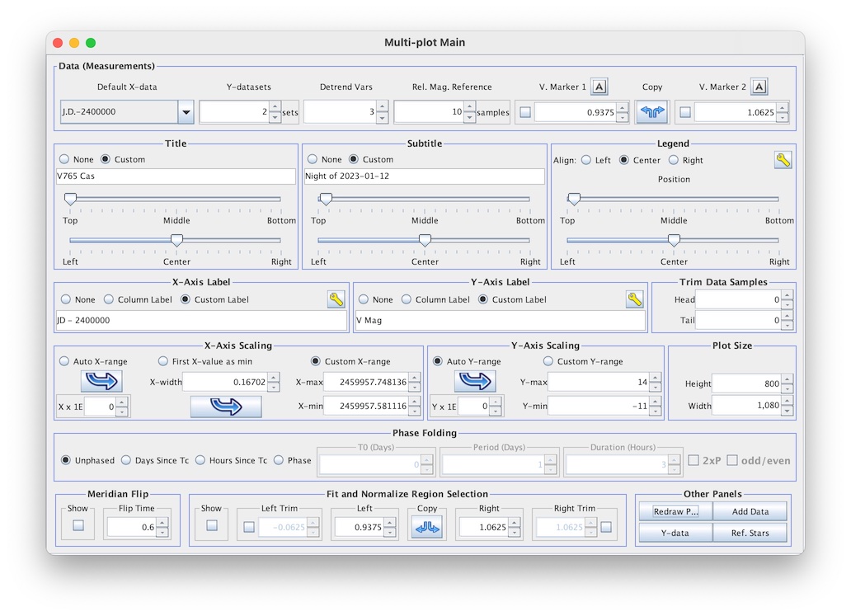The height and width of the screenshot is (616, 851).
Task: Click the V. Marker 1 text label icon
Action: click(x=599, y=87)
